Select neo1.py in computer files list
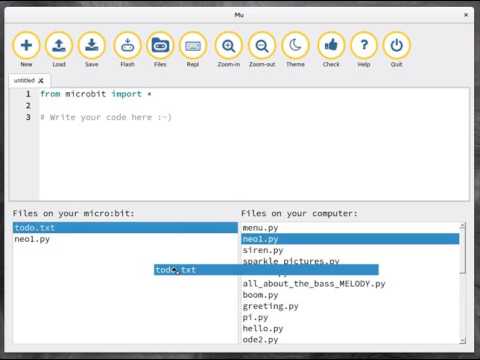480x360 pixels. click(350, 239)
